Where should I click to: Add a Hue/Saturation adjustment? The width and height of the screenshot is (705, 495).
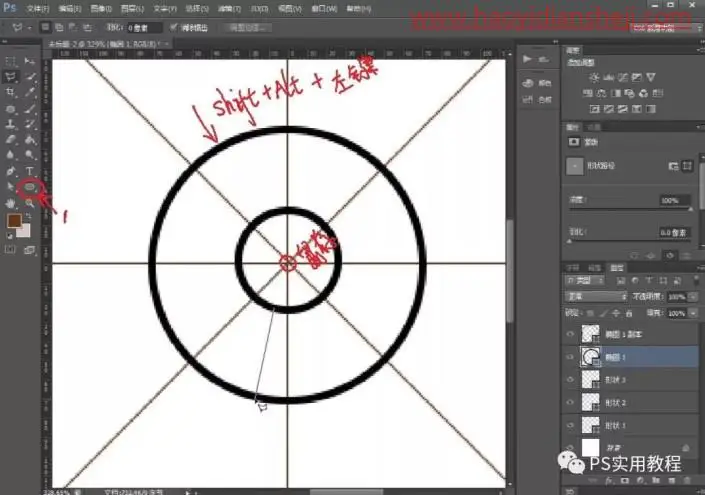588,94
